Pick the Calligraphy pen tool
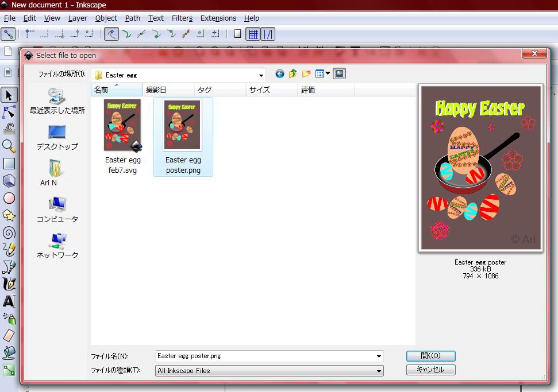Viewport: 558px width, 392px height. pyautogui.click(x=9, y=283)
